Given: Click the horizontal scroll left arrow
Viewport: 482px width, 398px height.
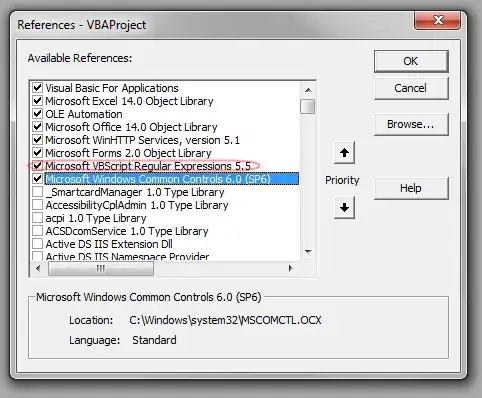Looking at the screenshot, I should (x=38, y=268).
